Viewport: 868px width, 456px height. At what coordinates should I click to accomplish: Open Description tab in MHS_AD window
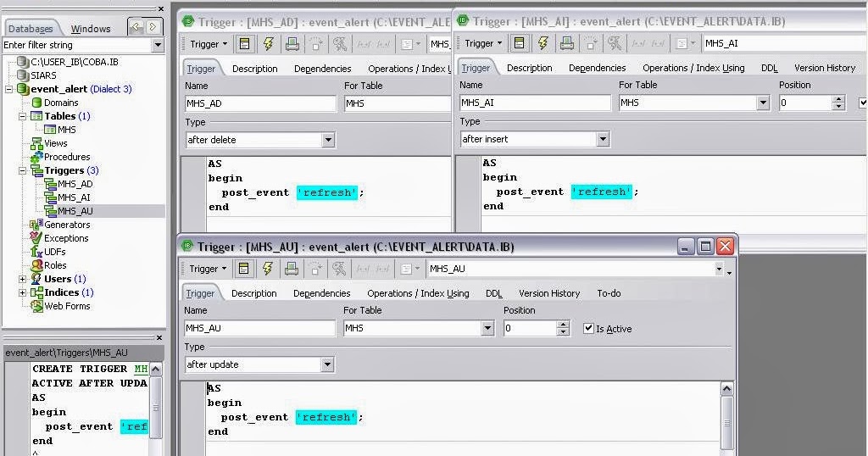(x=254, y=69)
